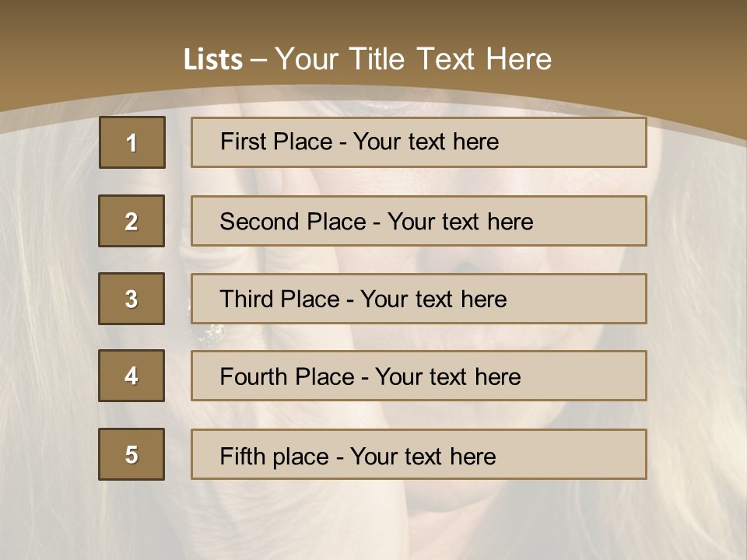Select the number 2 box
This screenshot has height=560, width=747.
click(x=132, y=221)
